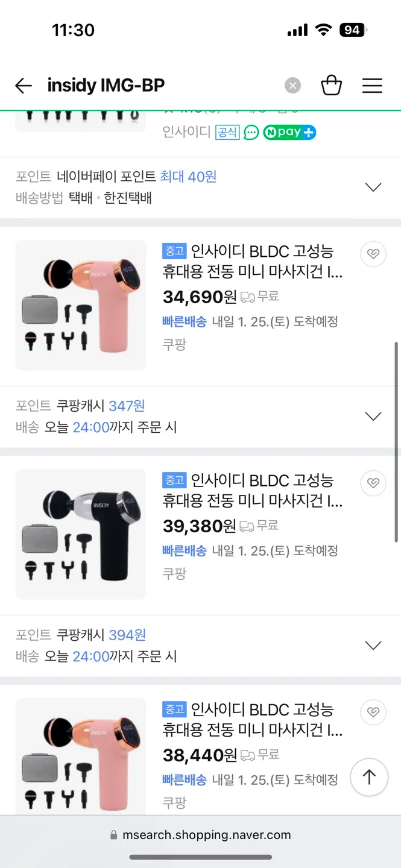
Task: Click the Npay payment badge
Action: pos(289,132)
